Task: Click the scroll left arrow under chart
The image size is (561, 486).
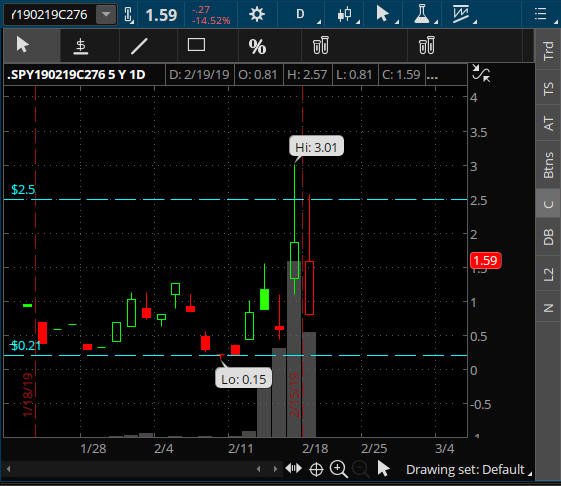Action: (x=8, y=469)
